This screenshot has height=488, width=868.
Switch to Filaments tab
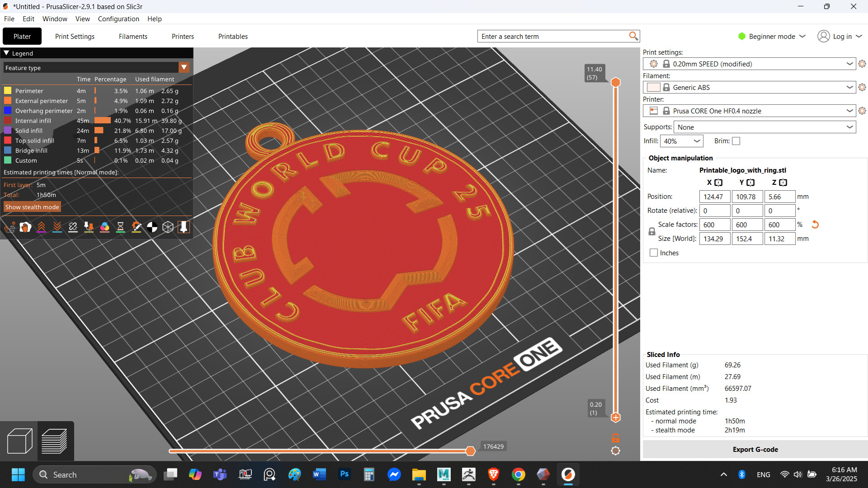tap(133, 36)
